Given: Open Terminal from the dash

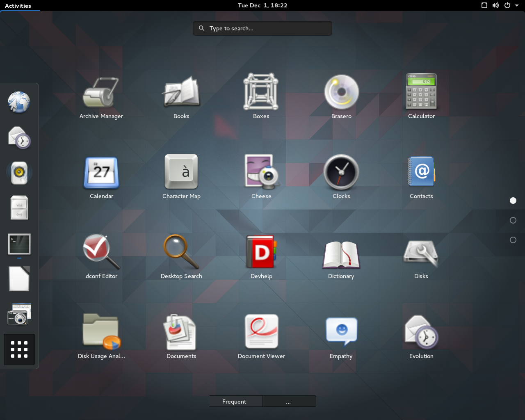Looking at the screenshot, I should [19, 244].
